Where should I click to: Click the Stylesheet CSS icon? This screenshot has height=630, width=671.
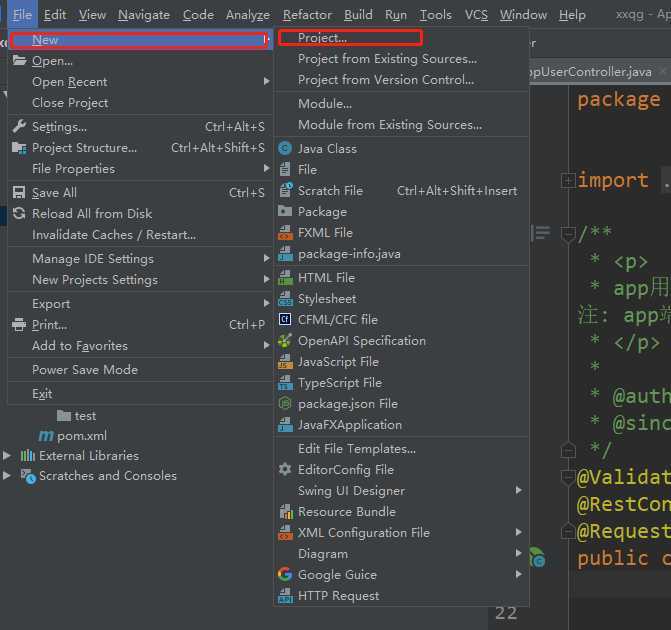(x=285, y=298)
